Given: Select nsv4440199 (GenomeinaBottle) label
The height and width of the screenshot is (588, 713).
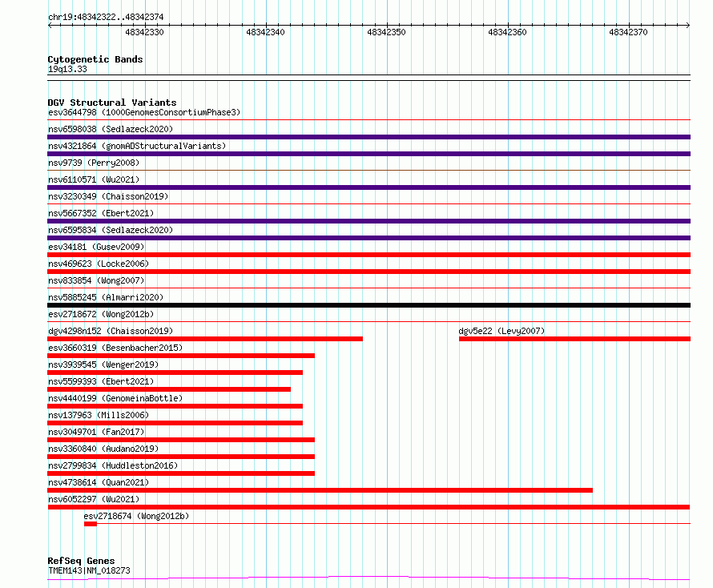Looking at the screenshot, I should [115, 398].
